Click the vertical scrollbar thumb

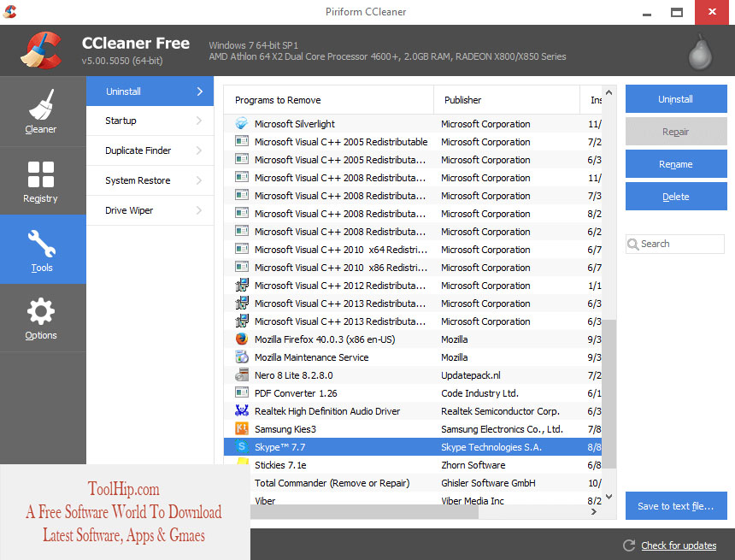tap(609, 394)
